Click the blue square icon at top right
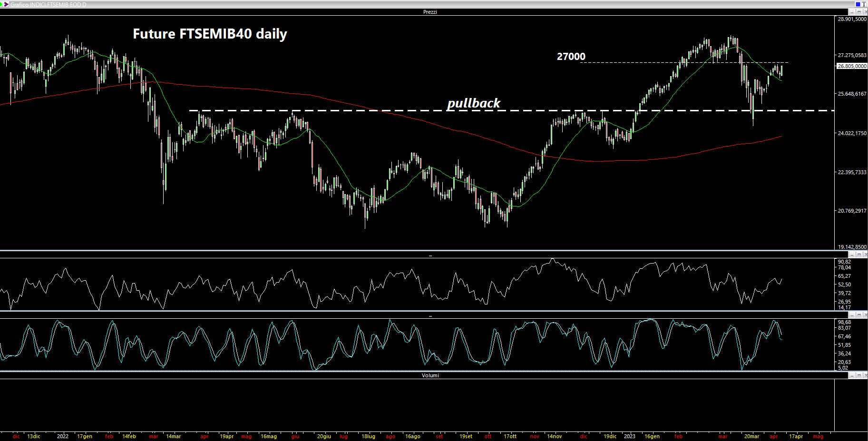This screenshot has width=868, height=441. click(x=858, y=4)
